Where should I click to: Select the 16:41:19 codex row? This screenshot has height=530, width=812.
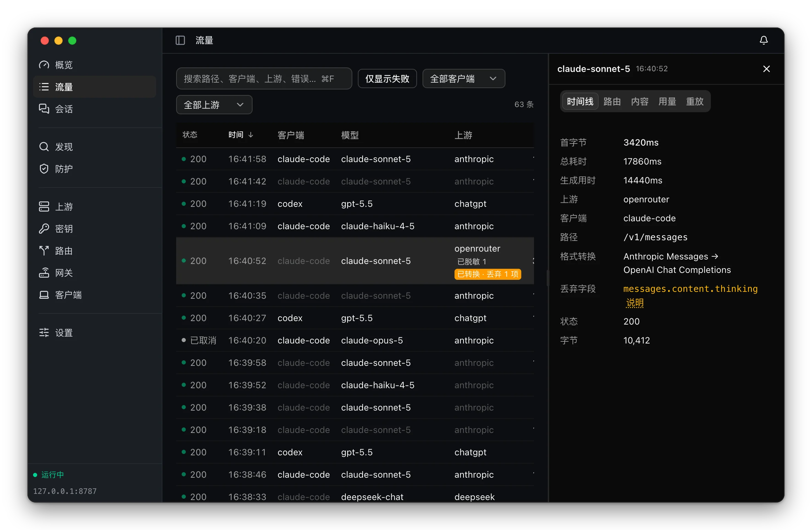click(355, 204)
